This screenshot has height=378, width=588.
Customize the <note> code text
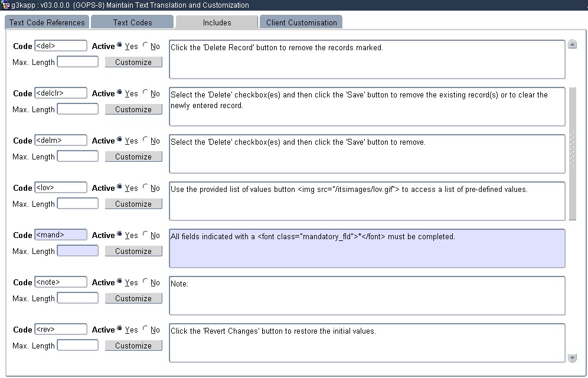[x=133, y=298]
